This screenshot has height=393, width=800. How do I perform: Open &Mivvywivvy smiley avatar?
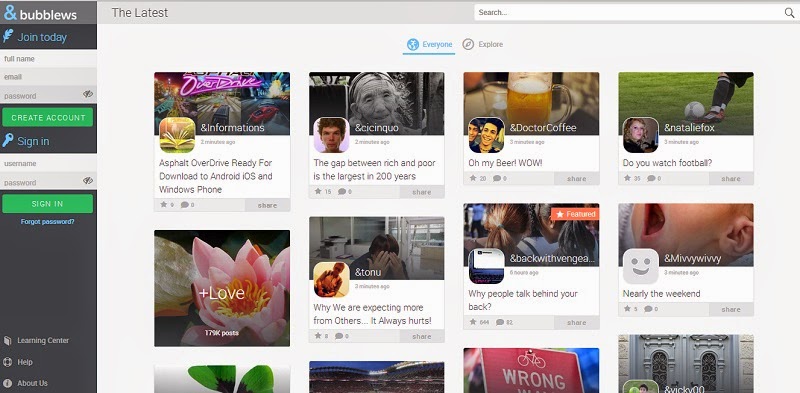pyautogui.click(x=641, y=266)
